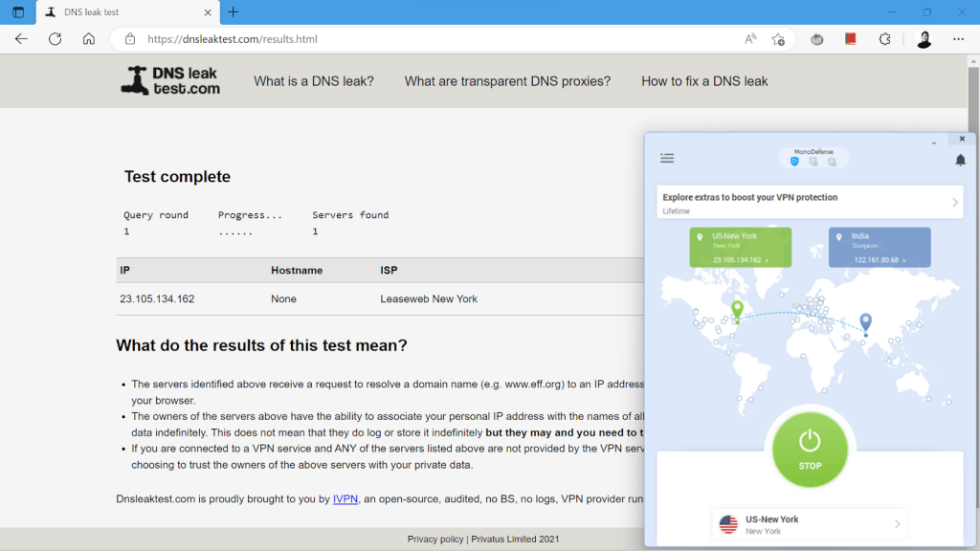Open the Privacy policy link
980x551 pixels.
click(435, 540)
